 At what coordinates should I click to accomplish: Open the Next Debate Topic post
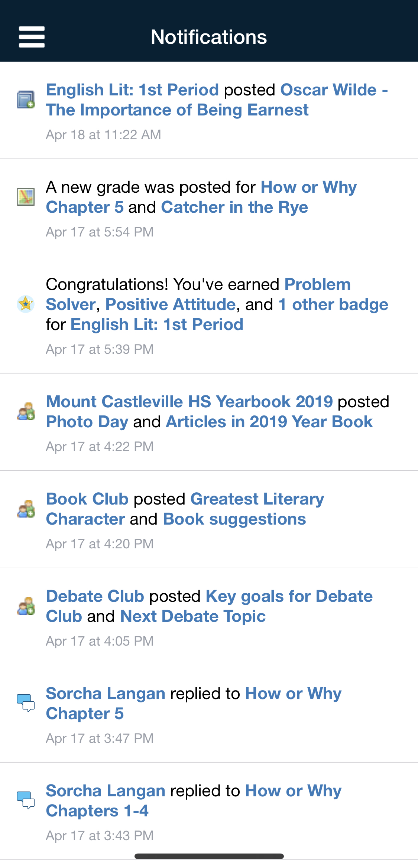click(x=193, y=616)
